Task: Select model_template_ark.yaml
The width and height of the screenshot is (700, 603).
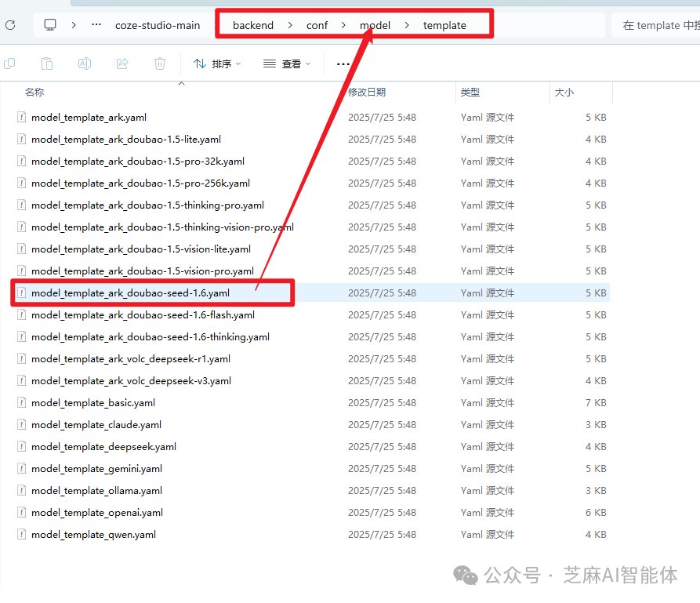Action: tap(89, 118)
